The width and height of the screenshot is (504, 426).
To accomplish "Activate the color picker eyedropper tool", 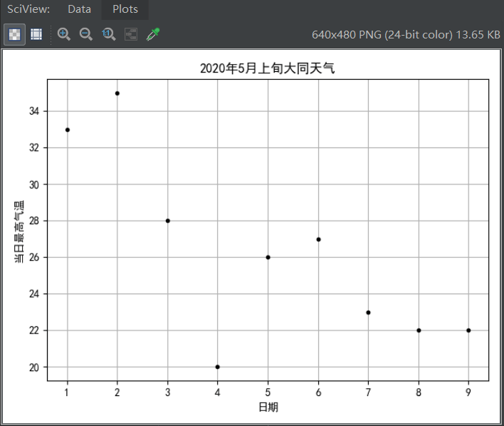I will coord(153,34).
